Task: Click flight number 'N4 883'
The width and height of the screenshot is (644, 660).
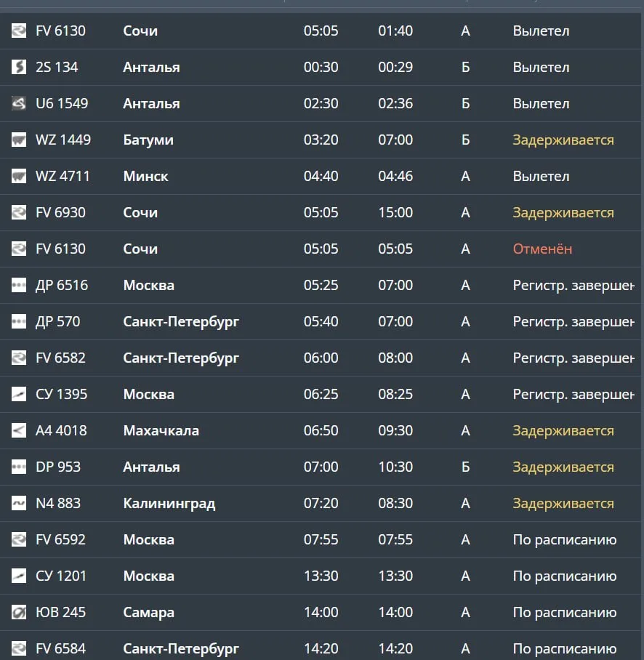Action: click(x=58, y=503)
